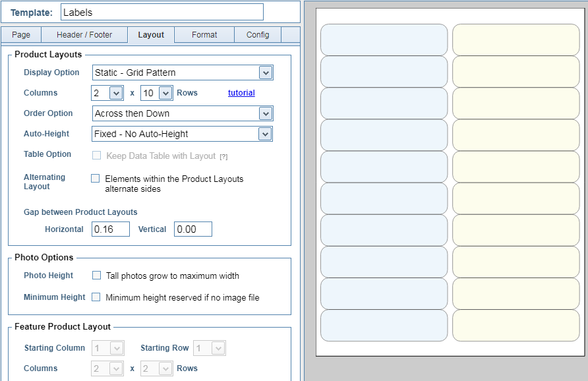
Task: Open the tutorial link
Action: tap(241, 93)
